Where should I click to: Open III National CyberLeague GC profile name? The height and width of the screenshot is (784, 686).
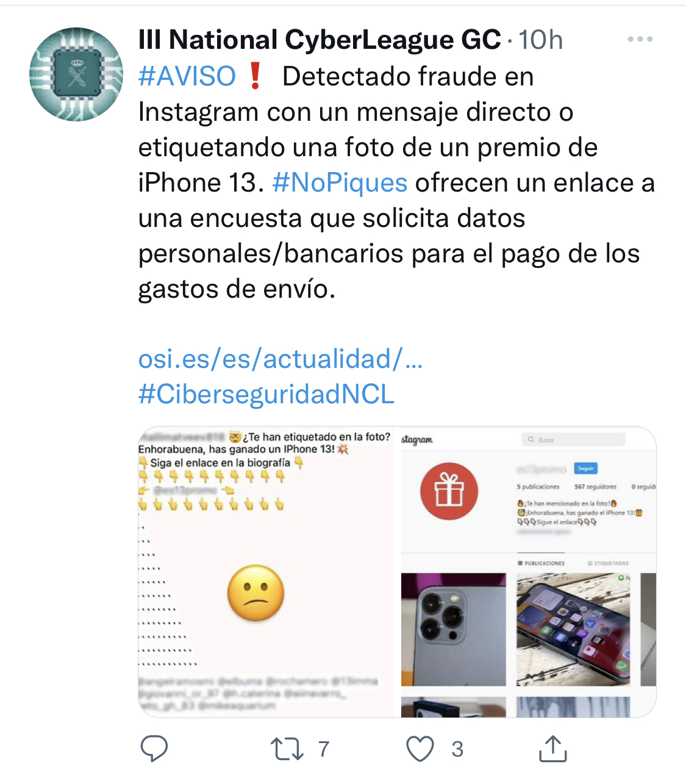tap(320, 40)
